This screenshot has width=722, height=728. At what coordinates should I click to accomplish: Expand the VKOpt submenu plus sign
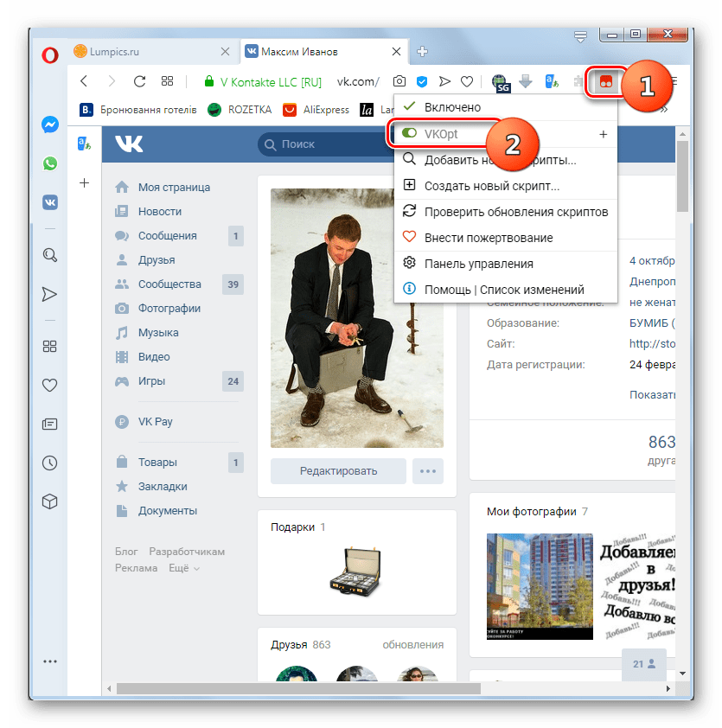603,134
